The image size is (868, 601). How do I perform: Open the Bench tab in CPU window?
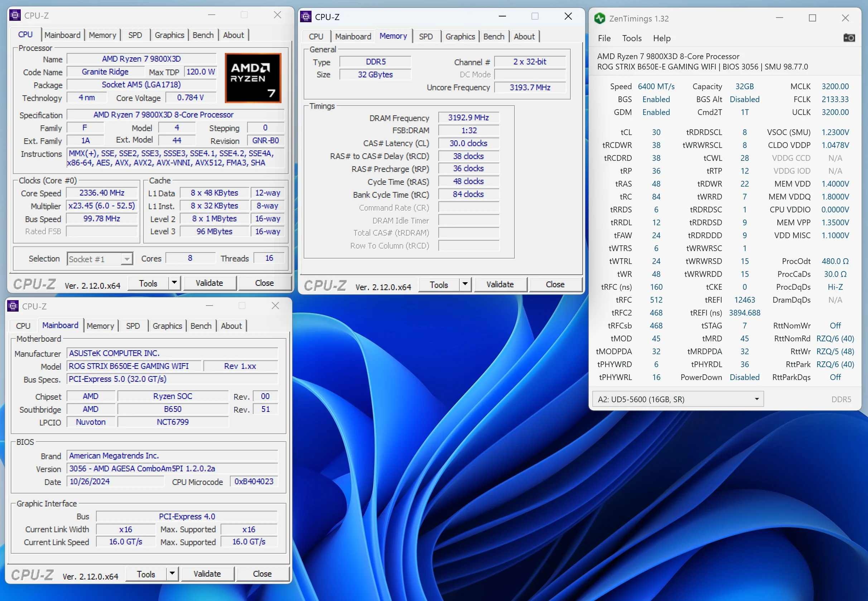coord(203,35)
